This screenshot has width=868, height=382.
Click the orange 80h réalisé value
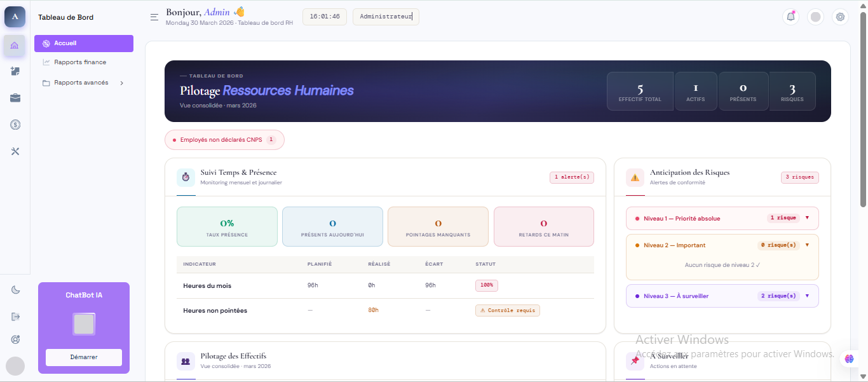pyautogui.click(x=373, y=310)
